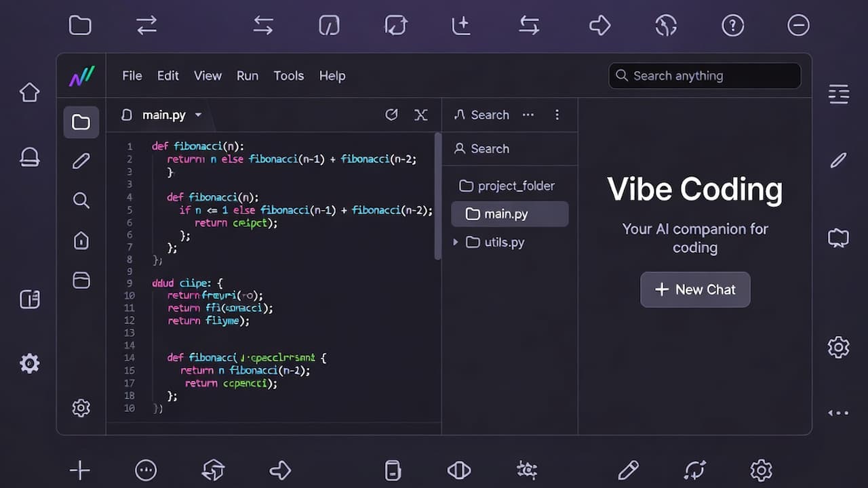Open the home icon on far left
Screen dimensions: 868x488
click(29, 92)
